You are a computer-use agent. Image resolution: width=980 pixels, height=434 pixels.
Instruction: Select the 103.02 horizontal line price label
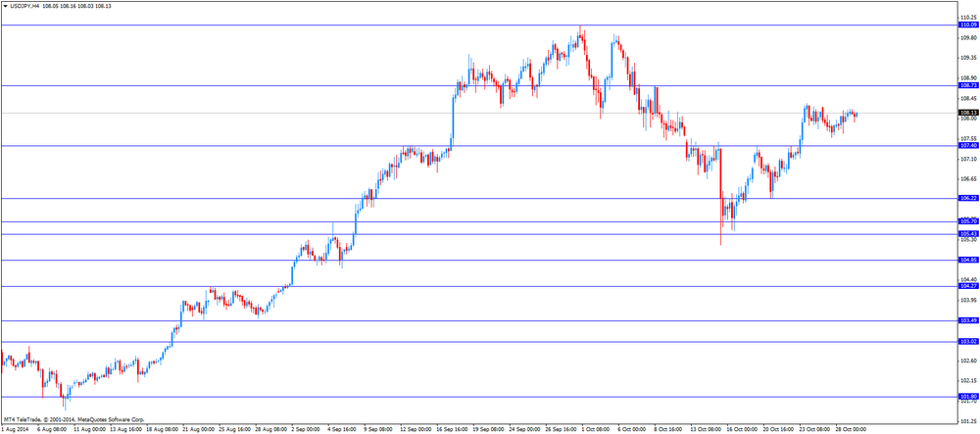tap(968, 342)
